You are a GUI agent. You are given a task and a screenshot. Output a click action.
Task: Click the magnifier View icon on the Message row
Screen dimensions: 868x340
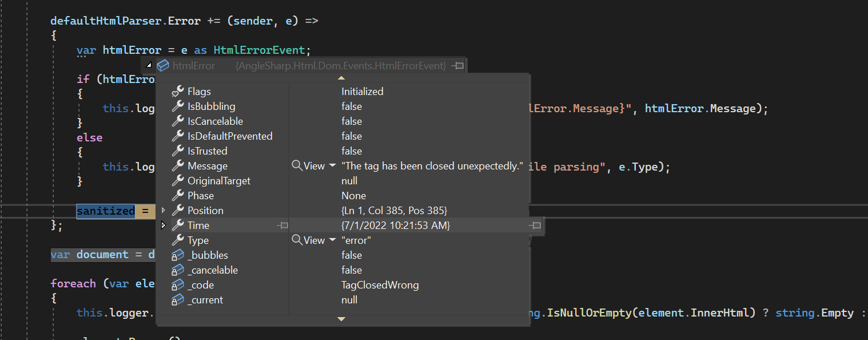[x=298, y=165]
